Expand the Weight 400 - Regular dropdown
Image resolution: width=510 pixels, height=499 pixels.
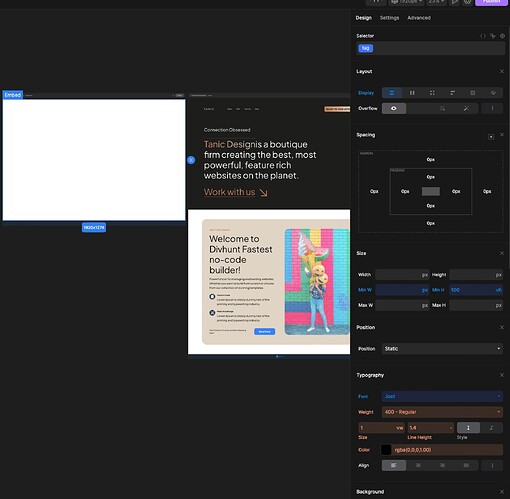442,412
